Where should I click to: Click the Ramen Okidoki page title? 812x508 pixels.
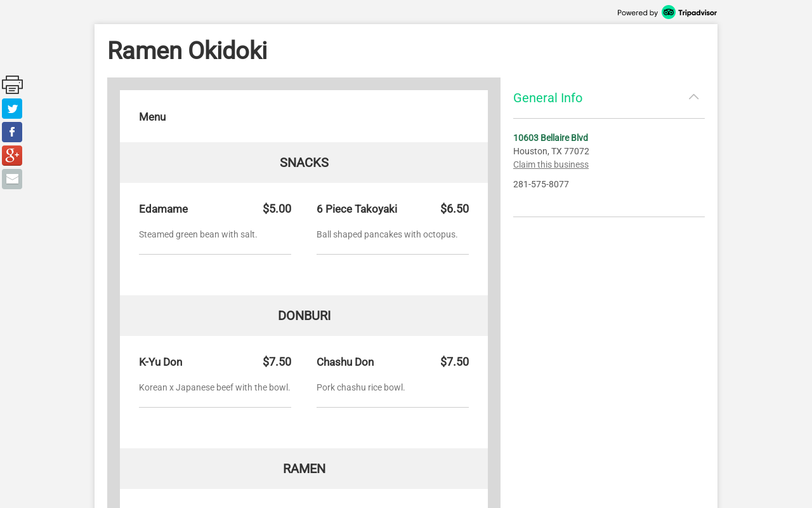(x=187, y=51)
